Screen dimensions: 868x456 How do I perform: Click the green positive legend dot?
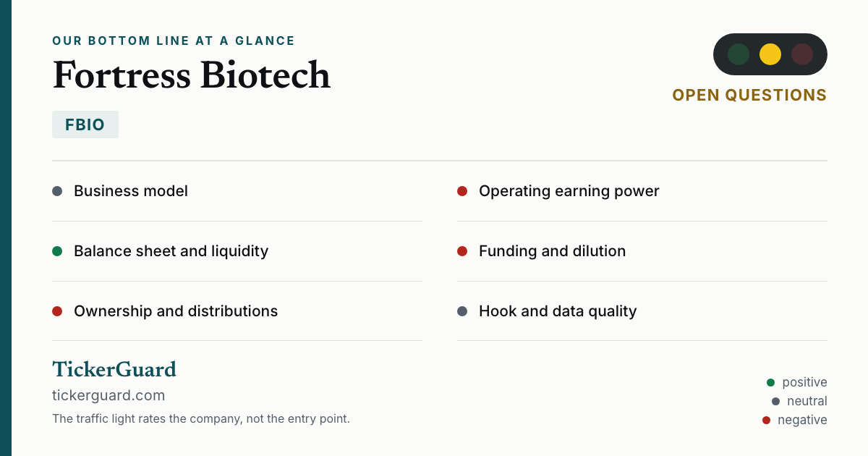(x=770, y=382)
